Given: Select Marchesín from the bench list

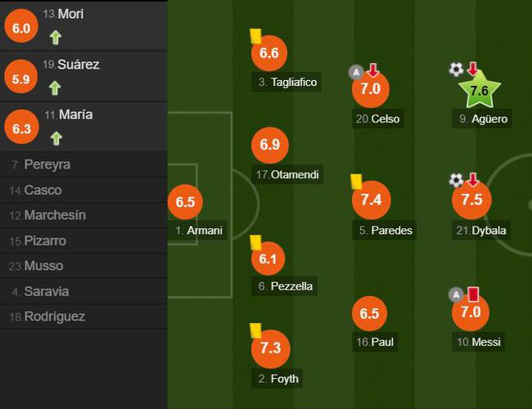Looking at the screenshot, I should (55, 215).
